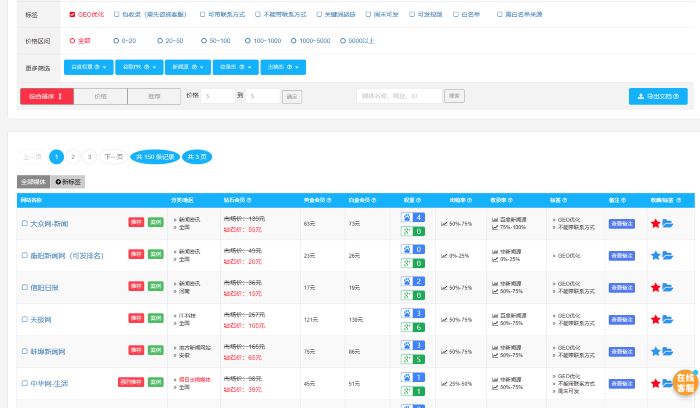Click the plus icon on 新标签

tap(58, 182)
